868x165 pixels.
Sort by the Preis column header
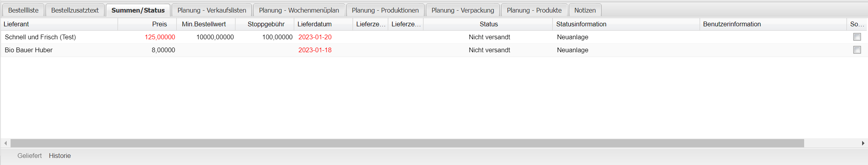[159, 24]
